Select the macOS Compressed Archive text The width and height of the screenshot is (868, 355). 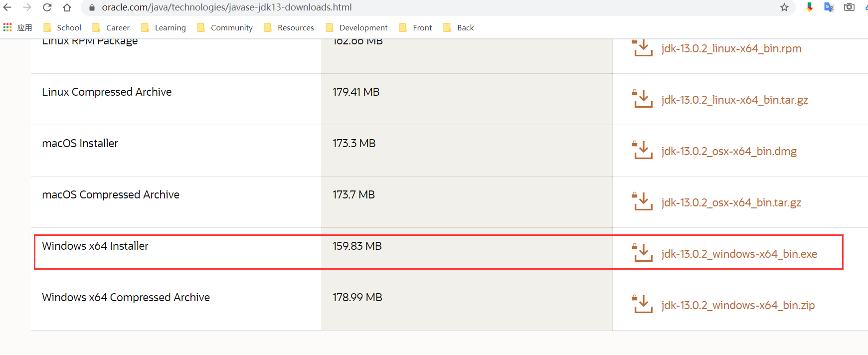pos(111,194)
